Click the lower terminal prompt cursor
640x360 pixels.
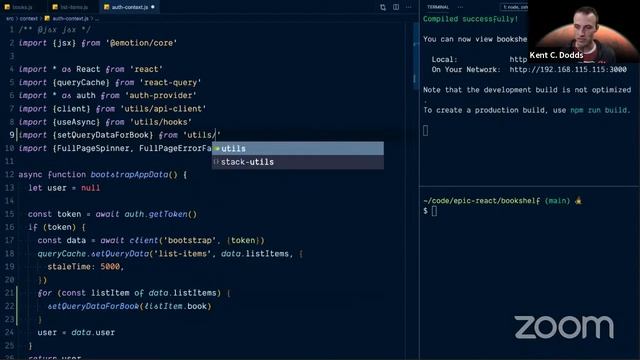pos(434,211)
